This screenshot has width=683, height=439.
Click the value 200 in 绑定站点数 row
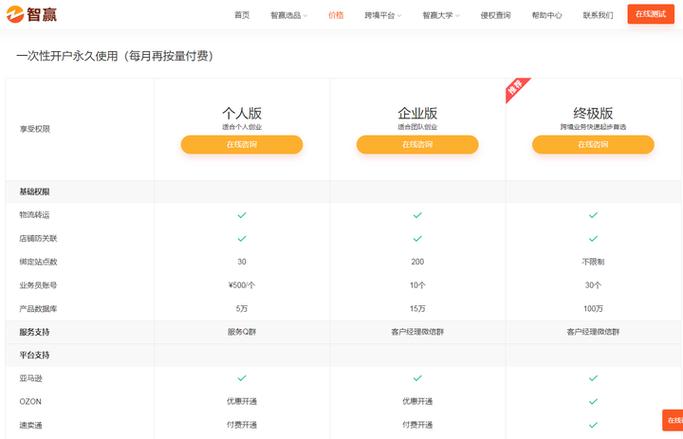[x=417, y=262]
